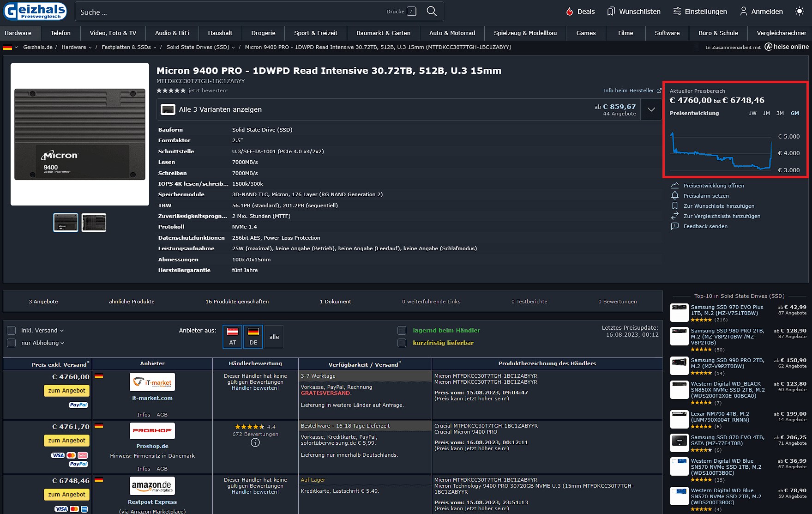Click heise online logo
Viewport: 812px width, 514px height.
click(787, 47)
